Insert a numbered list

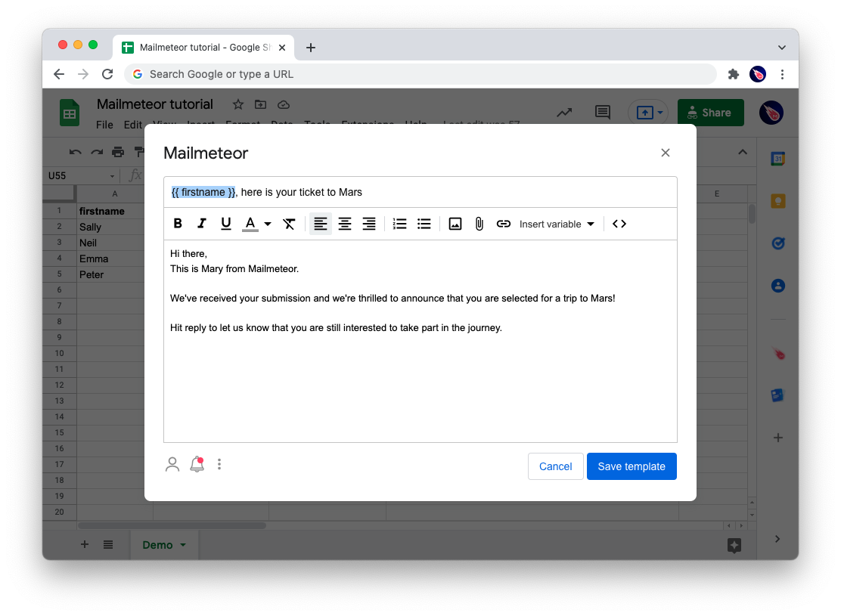point(400,224)
